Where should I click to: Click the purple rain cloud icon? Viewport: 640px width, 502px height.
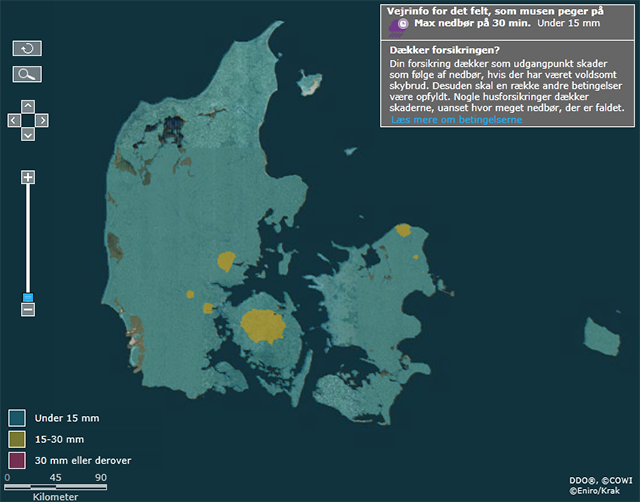[398, 27]
